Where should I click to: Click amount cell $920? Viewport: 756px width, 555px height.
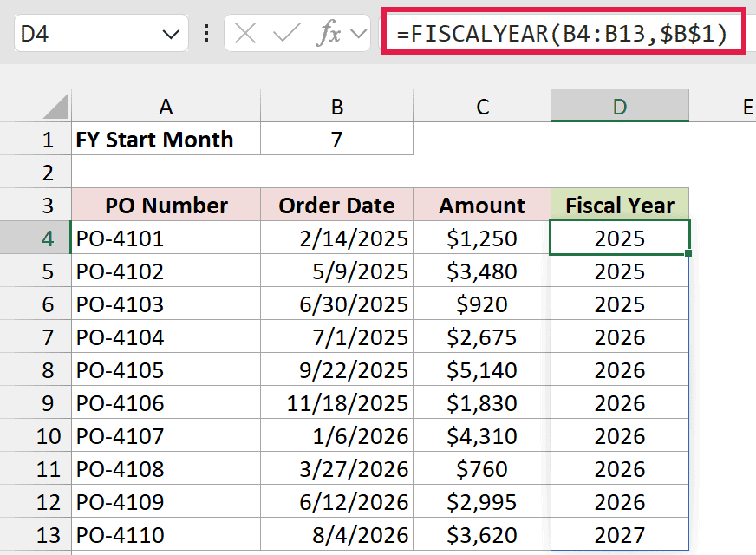pyautogui.click(x=482, y=304)
